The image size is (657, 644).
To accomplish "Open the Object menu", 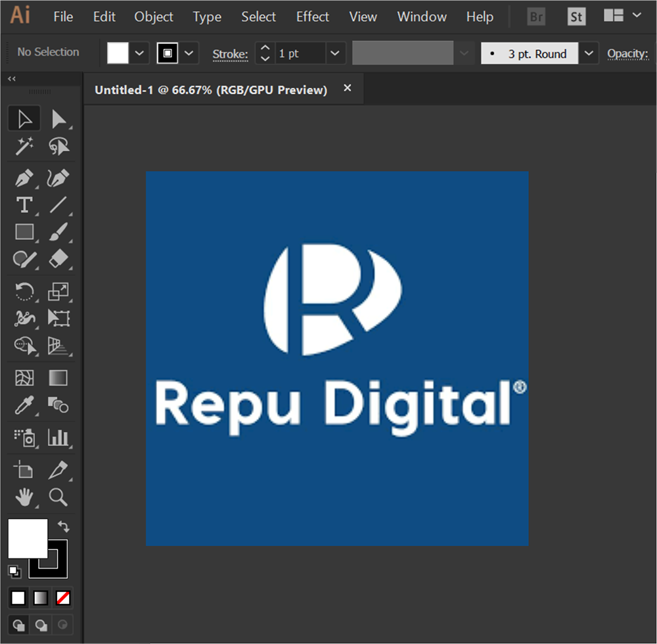I will (153, 17).
